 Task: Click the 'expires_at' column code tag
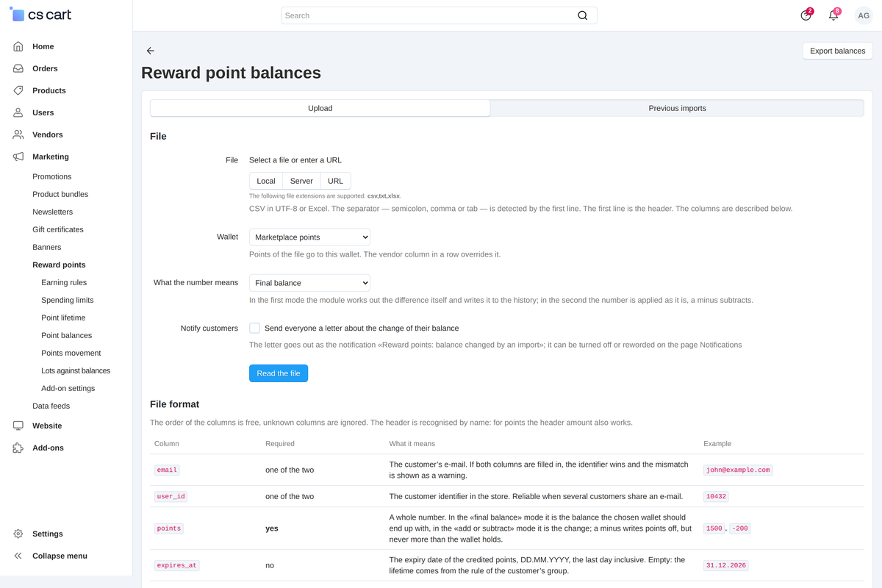click(177, 565)
